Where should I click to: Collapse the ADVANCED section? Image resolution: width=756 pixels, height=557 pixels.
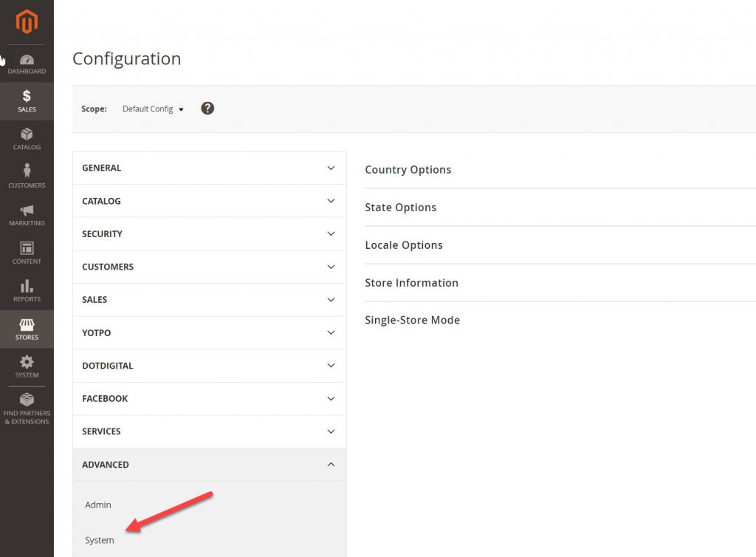pos(209,465)
